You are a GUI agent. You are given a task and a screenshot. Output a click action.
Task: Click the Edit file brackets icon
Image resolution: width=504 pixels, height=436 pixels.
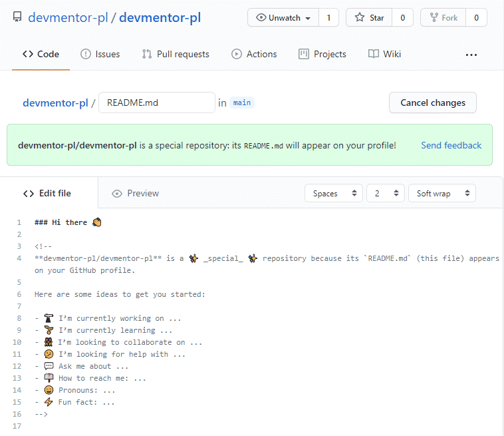point(29,194)
